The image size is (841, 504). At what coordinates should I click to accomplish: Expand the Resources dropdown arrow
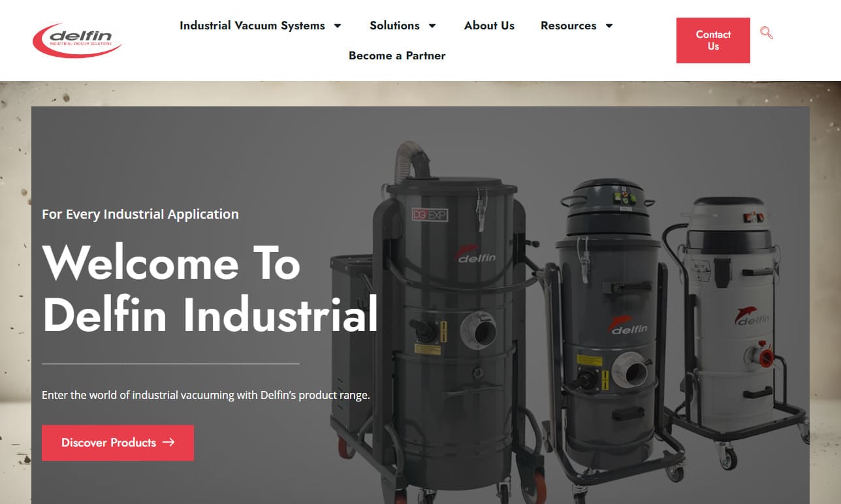click(x=609, y=26)
